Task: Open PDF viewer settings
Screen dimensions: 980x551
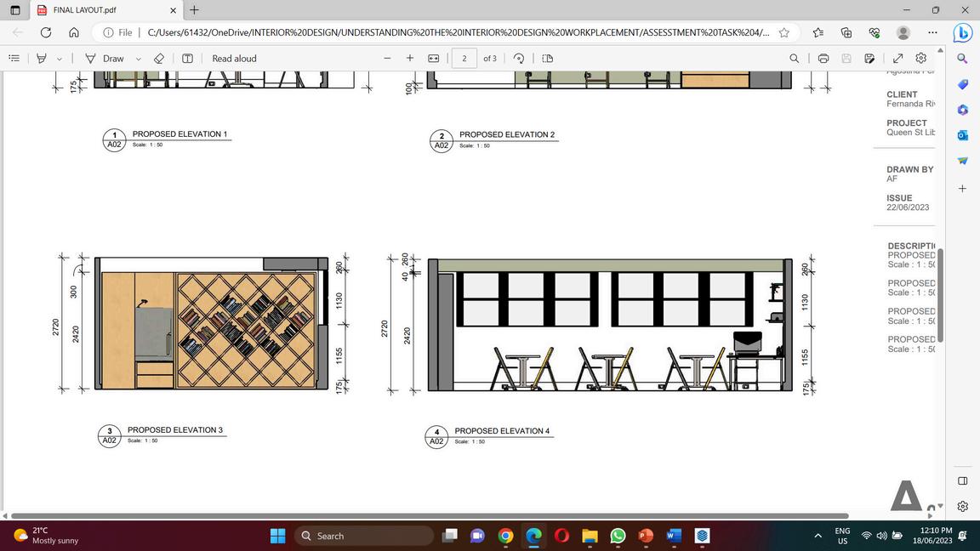Action: point(921,58)
